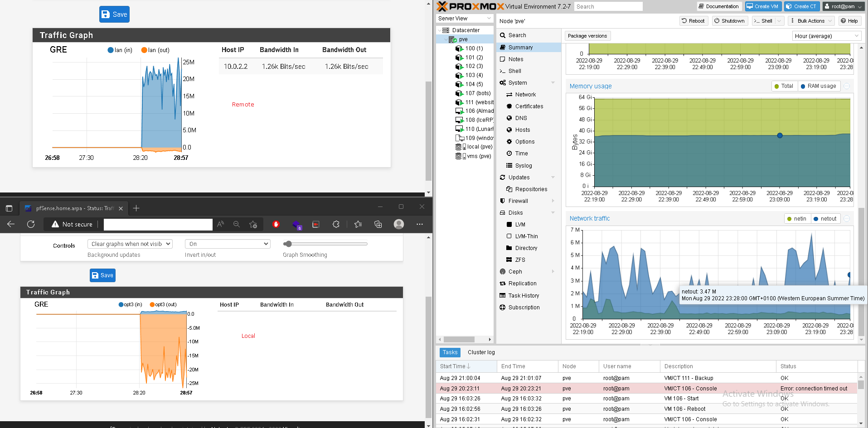The image size is (868, 428).
Task: Open the ZFS disks menu item
Action: [x=529, y=260]
